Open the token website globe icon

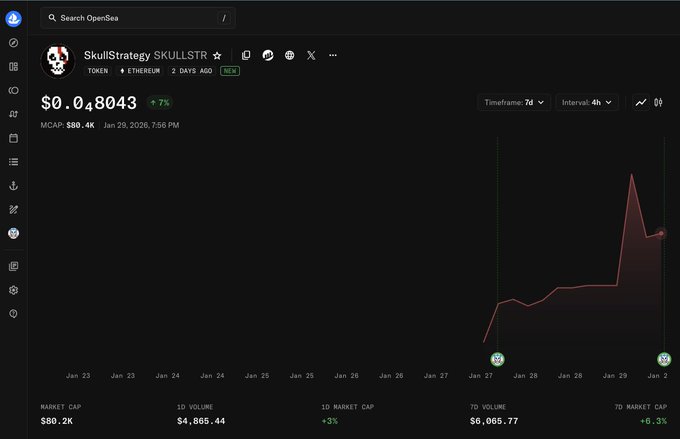tap(289, 55)
